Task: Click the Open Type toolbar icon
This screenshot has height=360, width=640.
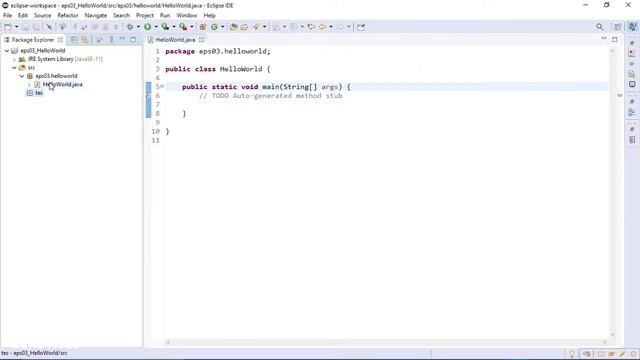Action: coord(233,27)
